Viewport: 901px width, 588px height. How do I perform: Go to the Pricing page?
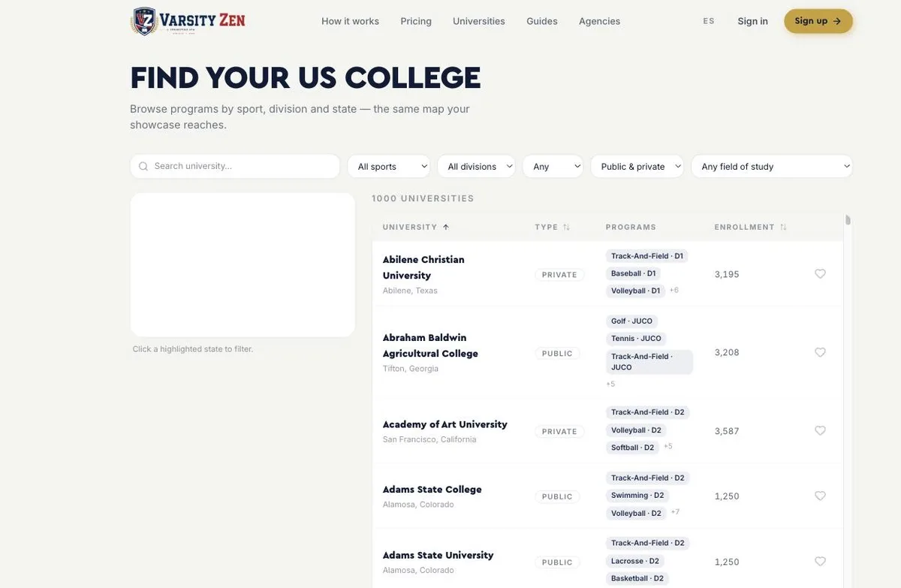(416, 21)
